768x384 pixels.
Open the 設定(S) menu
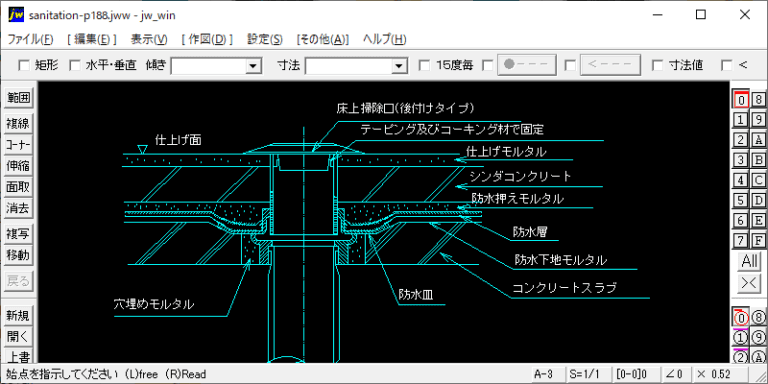(x=265, y=39)
